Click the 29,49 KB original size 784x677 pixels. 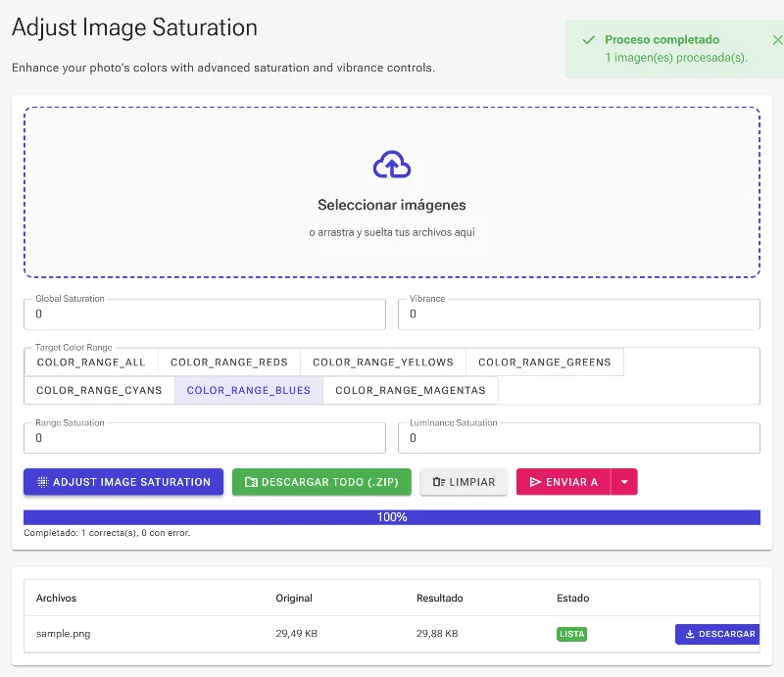click(297, 634)
